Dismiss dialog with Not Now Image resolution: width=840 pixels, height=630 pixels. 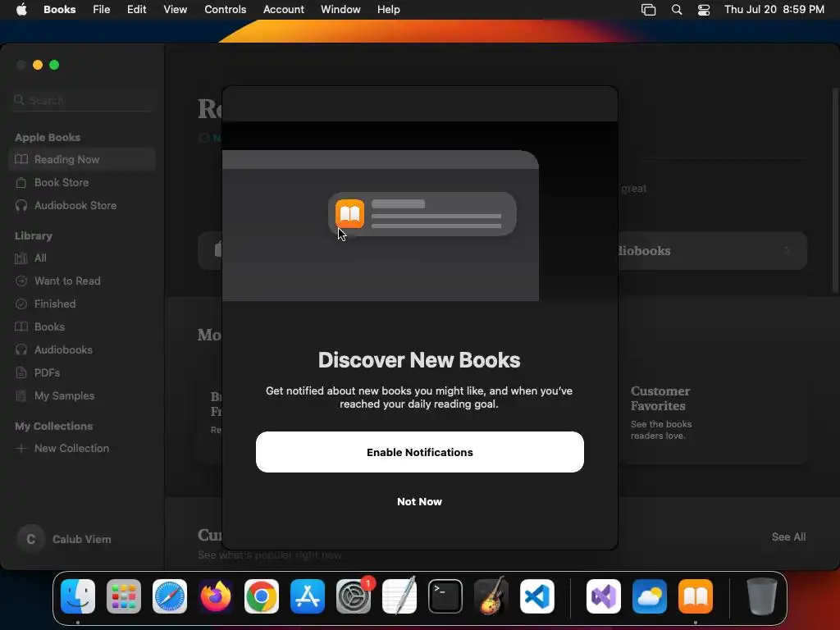pos(419,501)
